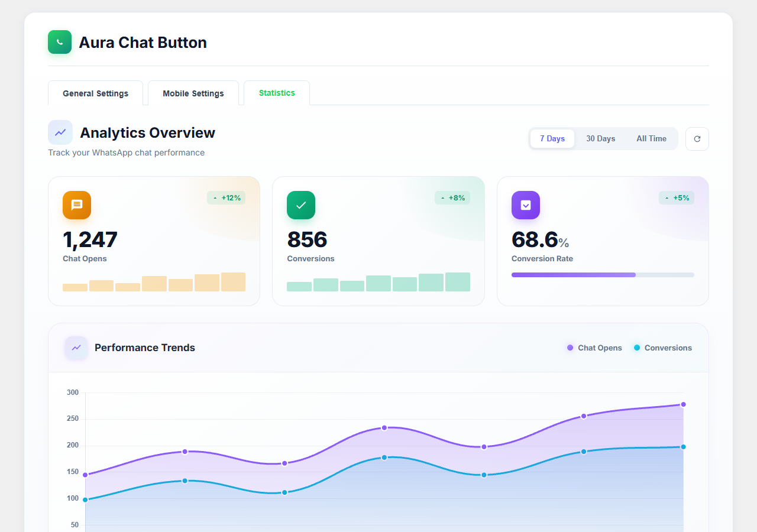Click the purple Conversion Rate icon

point(525,205)
